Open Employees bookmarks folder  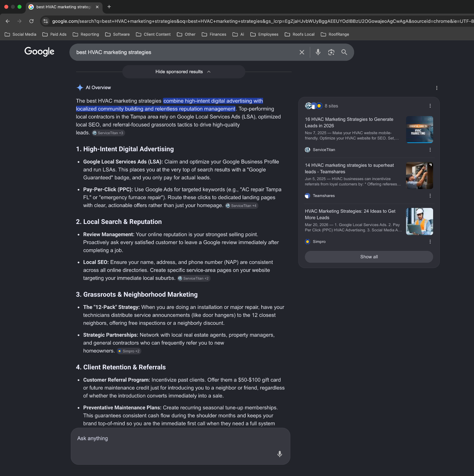pos(265,34)
